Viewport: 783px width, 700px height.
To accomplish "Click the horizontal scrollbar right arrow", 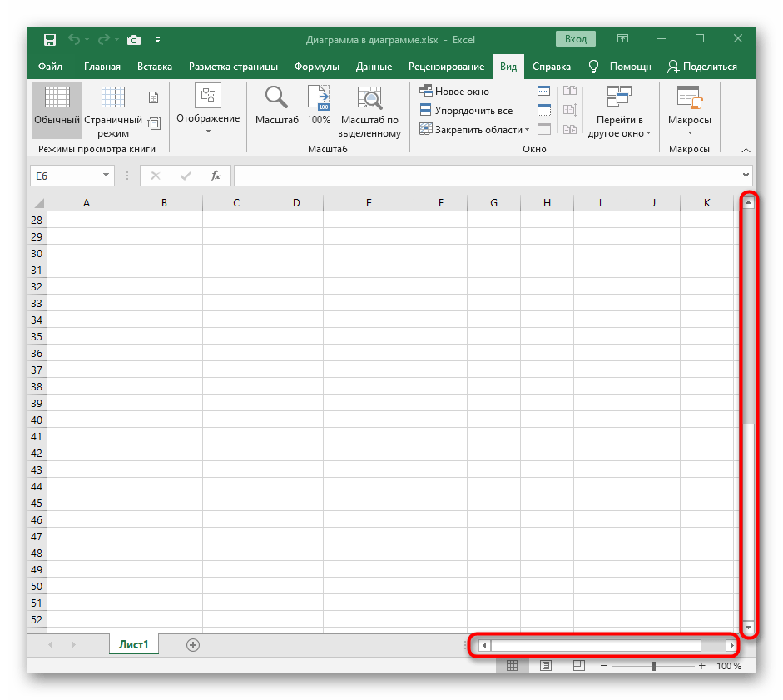I will click(731, 645).
